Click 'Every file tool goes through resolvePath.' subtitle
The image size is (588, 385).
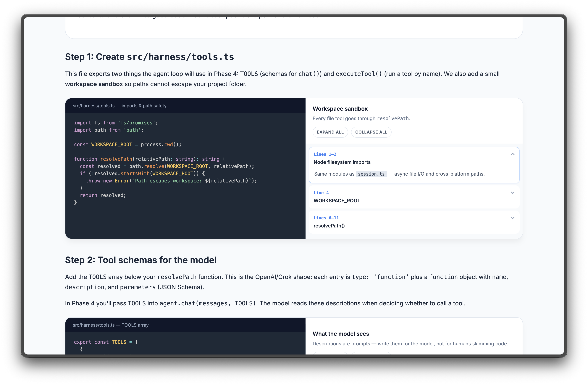point(361,118)
